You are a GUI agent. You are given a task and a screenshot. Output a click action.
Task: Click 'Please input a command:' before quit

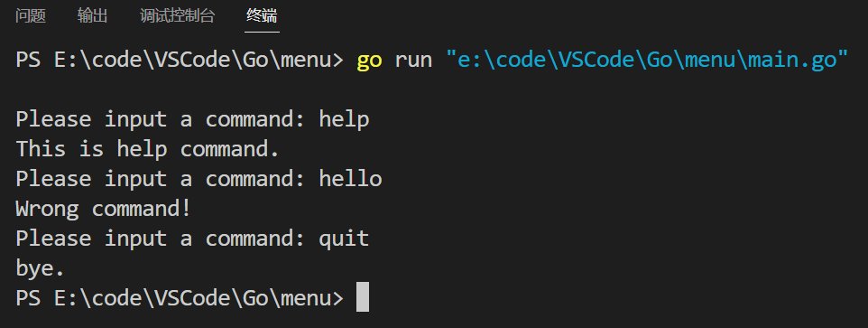pyautogui.click(x=160, y=239)
